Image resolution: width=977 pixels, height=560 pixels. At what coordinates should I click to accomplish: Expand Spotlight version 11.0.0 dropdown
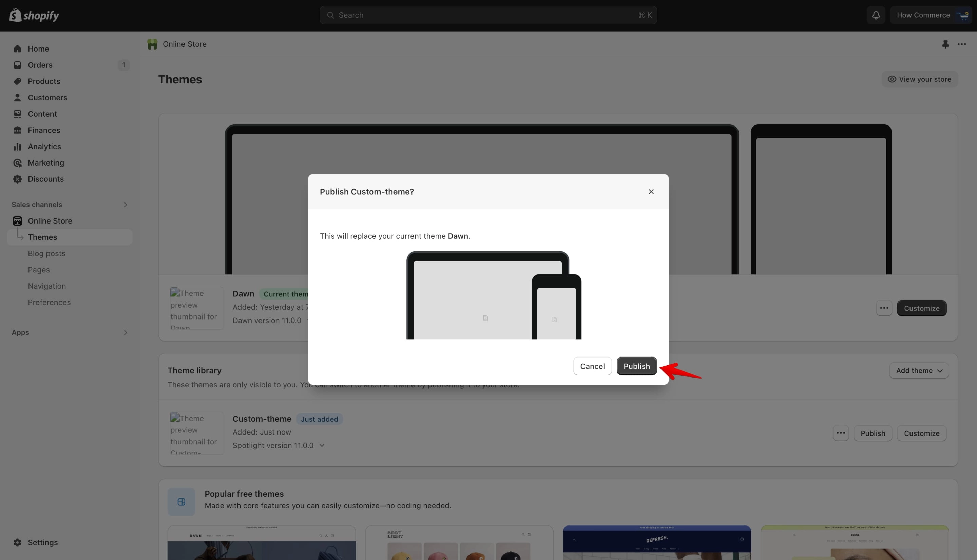pos(322,445)
